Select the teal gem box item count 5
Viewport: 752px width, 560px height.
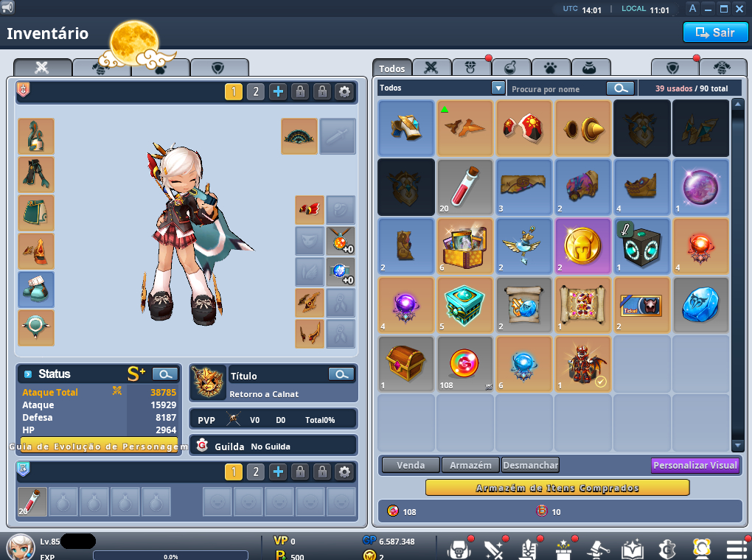(464, 305)
